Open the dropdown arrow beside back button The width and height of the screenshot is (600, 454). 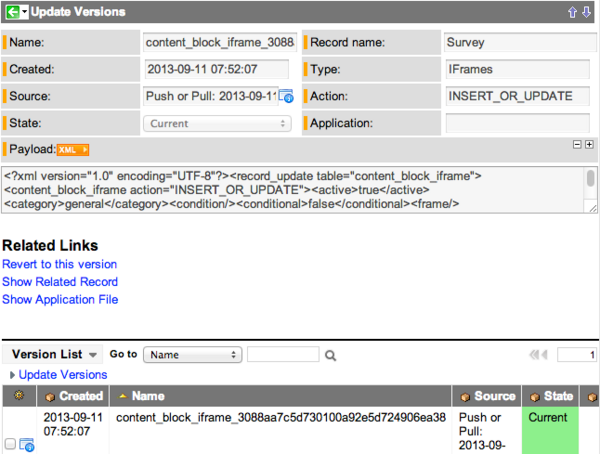[x=24, y=12]
